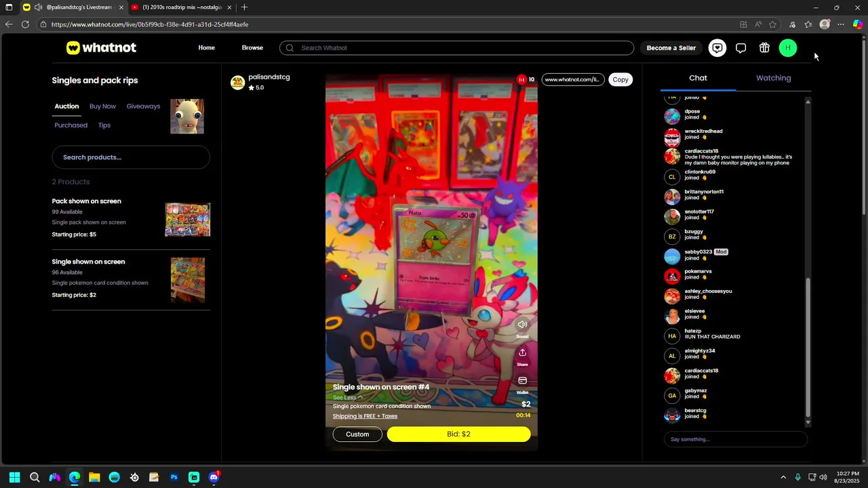Open the Edge profile icon
The height and width of the screenshot is (488, 868).
coord(825,24)
